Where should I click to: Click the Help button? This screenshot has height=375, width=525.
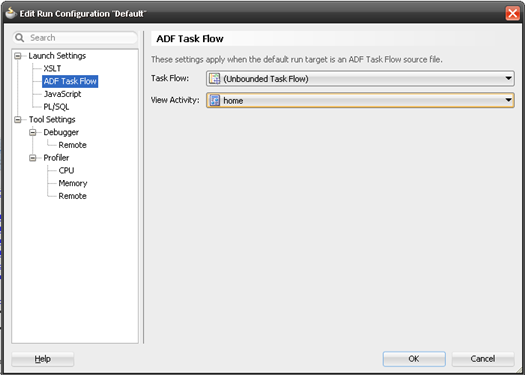[x=43, y=359]
